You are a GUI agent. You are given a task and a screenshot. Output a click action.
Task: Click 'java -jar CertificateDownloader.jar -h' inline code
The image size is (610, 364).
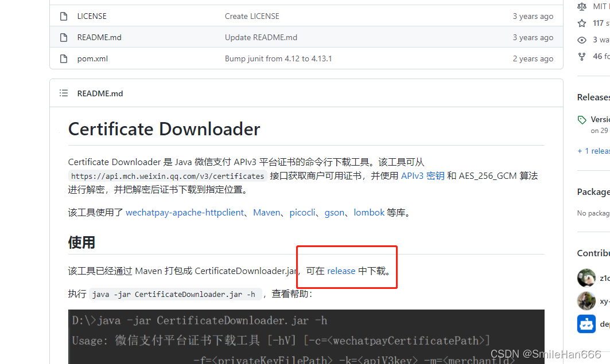(176, 294)
